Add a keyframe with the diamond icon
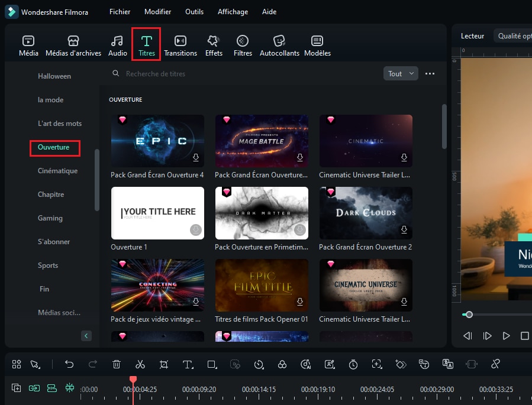This screenshot has height=405, width=532. point(401,364)
